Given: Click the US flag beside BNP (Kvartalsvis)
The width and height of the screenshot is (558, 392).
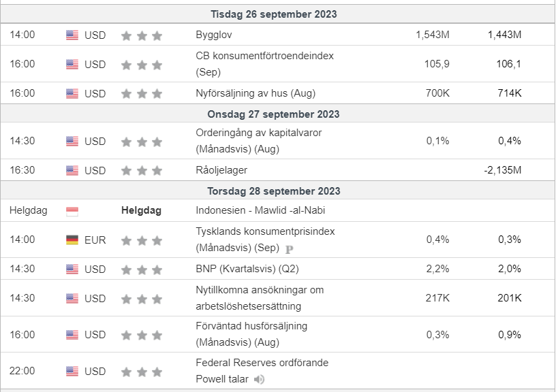Looking at the screenshot, I should pos(72,269).
